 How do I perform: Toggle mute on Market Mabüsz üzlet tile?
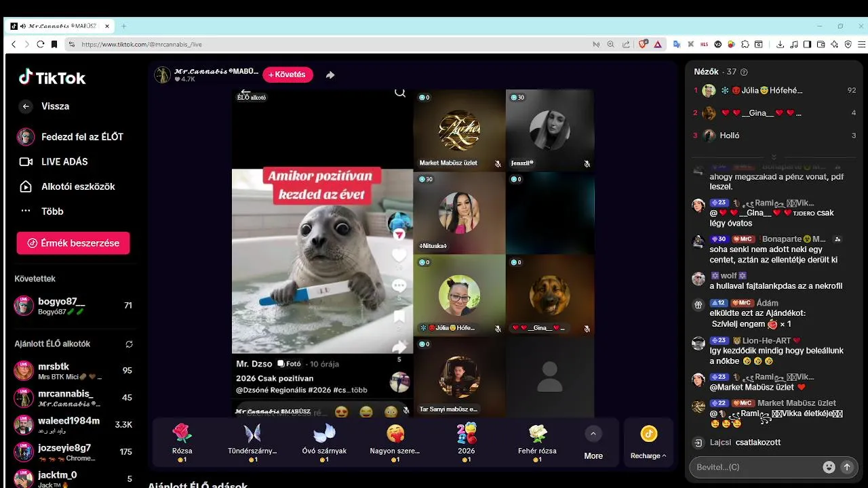497,164
